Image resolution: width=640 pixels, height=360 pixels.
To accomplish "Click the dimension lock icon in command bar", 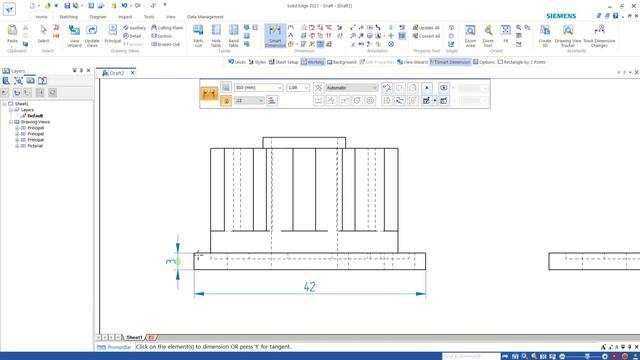I will click(226, 100).
